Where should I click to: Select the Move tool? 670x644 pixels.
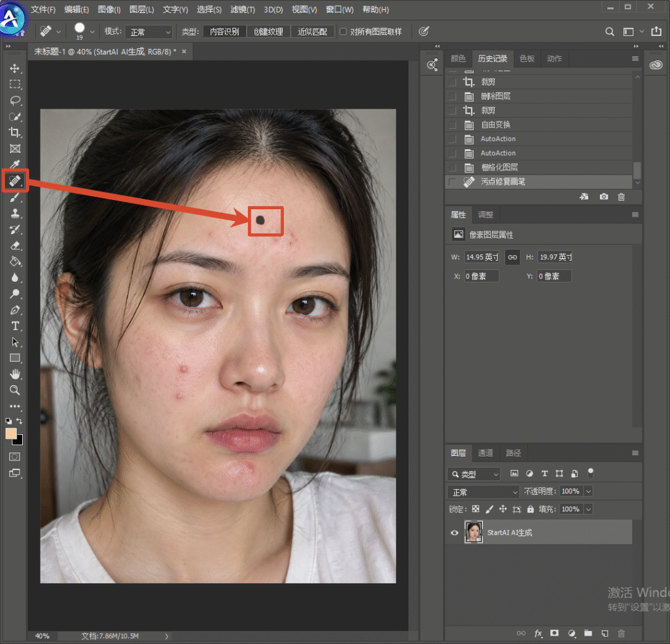click(15, 69)
